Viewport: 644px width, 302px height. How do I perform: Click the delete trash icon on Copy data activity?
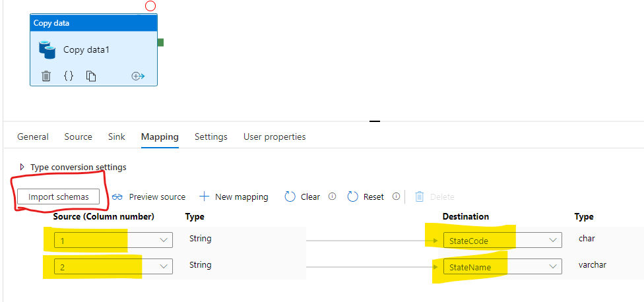pos(46,76)
